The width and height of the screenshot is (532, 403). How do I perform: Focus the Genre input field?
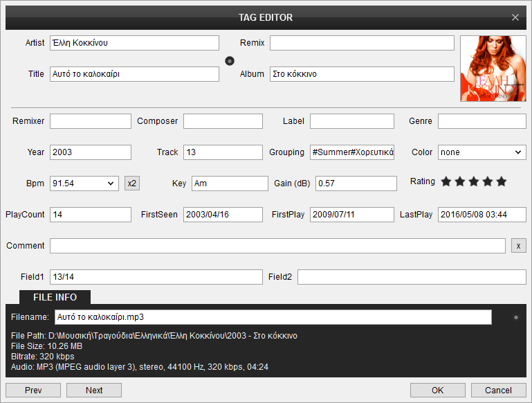pos(481,121)
